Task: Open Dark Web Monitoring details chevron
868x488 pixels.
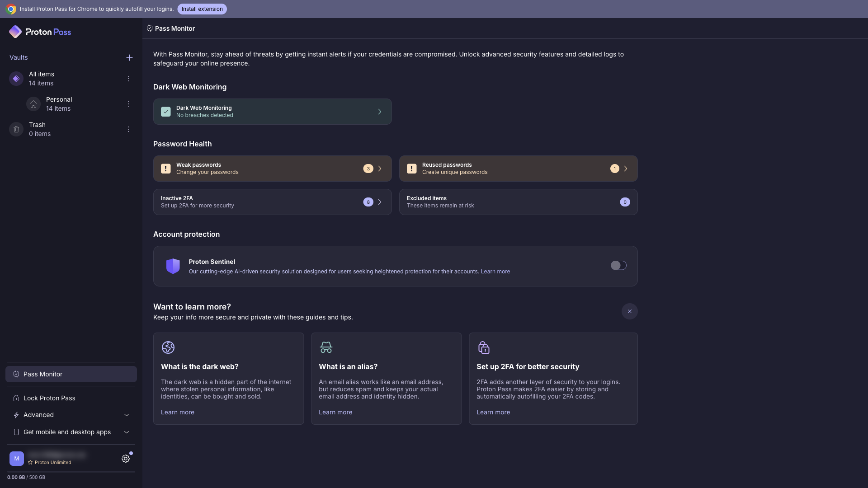Action: (380, 112)
